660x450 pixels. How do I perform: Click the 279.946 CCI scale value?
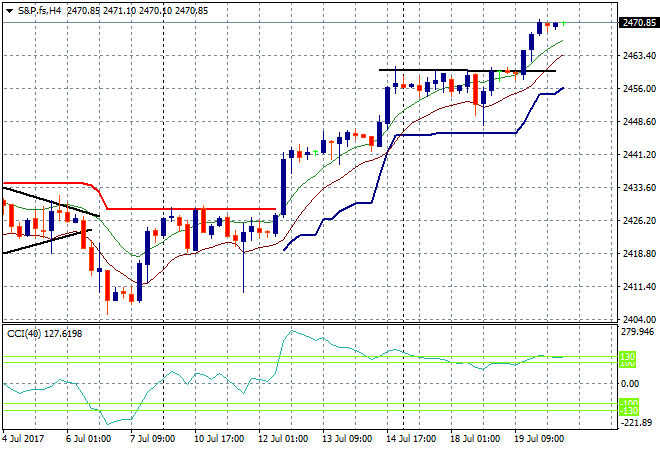638,332
